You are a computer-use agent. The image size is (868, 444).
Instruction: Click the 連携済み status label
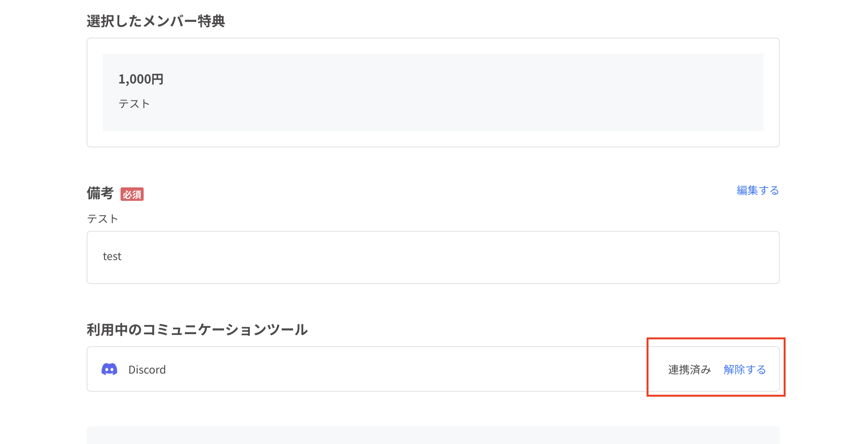(689, 369)
